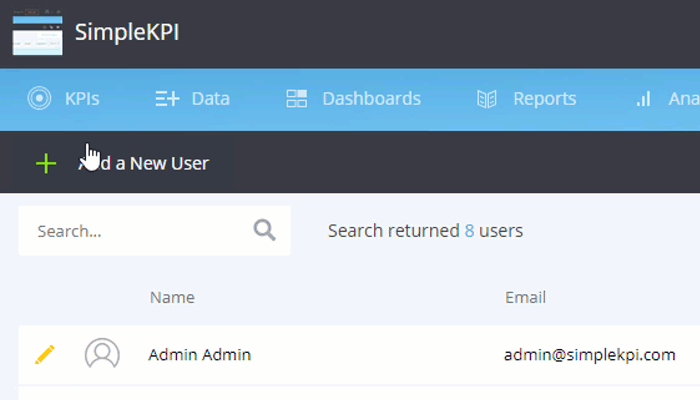This screenshot has height=400, width=700.
Task: Click the Search returned 8 users text
Action: (x=425, y=231)
